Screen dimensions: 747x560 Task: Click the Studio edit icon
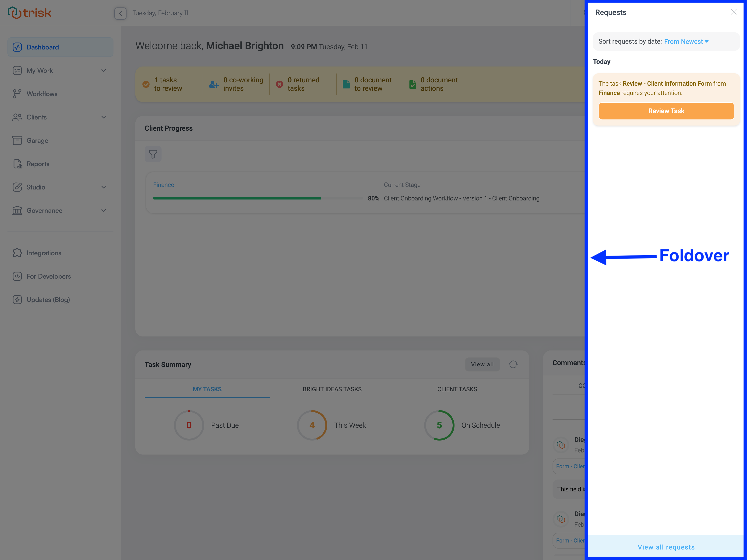pos(17,187)
